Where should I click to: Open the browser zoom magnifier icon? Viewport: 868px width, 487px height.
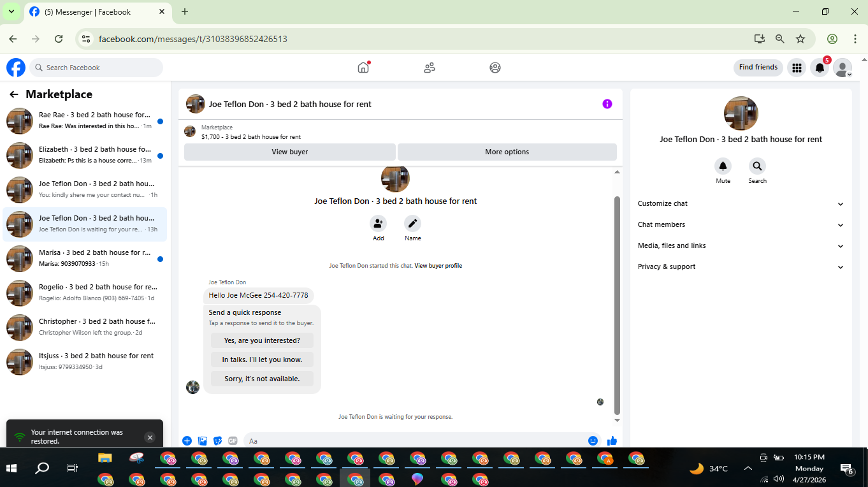point(780,39)
